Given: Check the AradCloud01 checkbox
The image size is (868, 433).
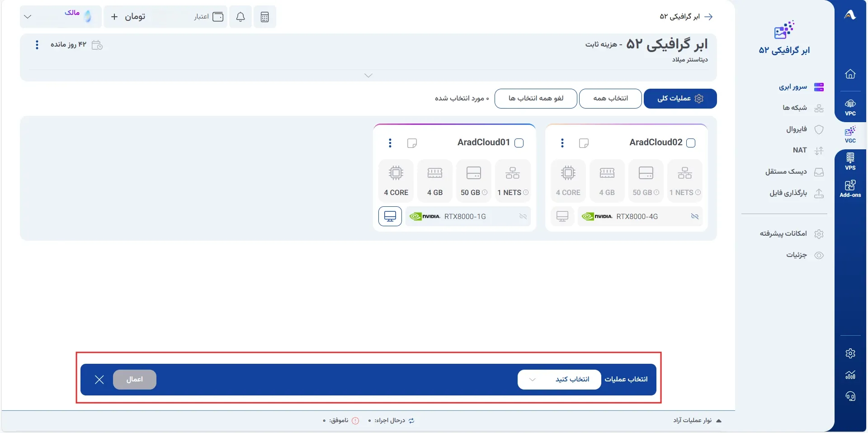Looking at the screenshot, I should coord(519,143).
